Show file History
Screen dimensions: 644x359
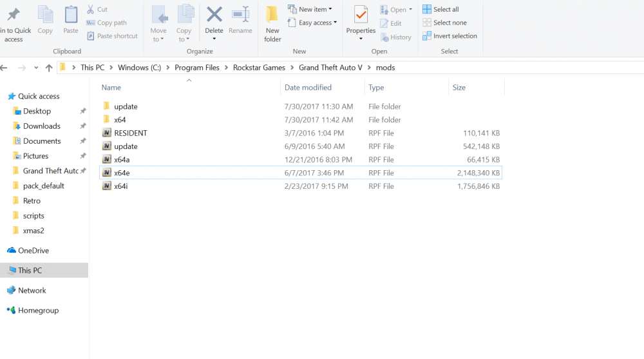click(396, 37)
